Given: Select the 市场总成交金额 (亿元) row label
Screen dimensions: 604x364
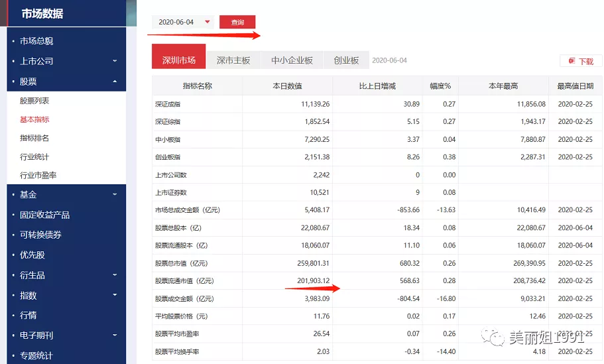Looking at the screenshot, I should pyautogui.click(x=188, y=210).
